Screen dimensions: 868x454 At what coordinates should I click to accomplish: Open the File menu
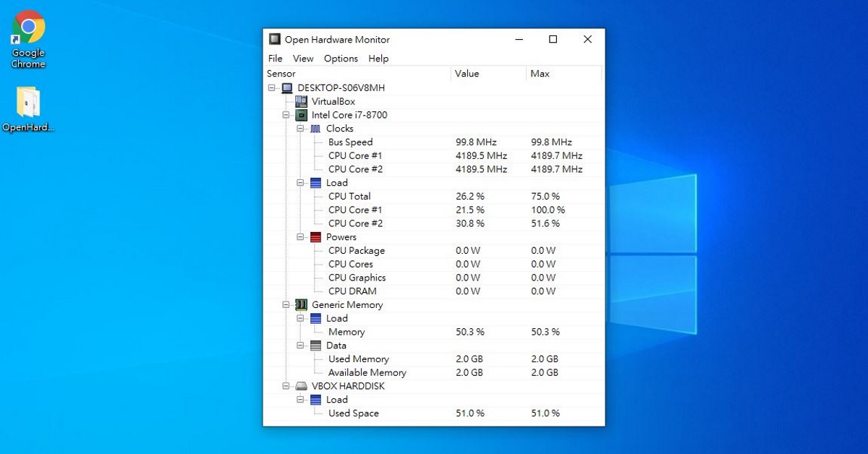(x=275, y=59)
